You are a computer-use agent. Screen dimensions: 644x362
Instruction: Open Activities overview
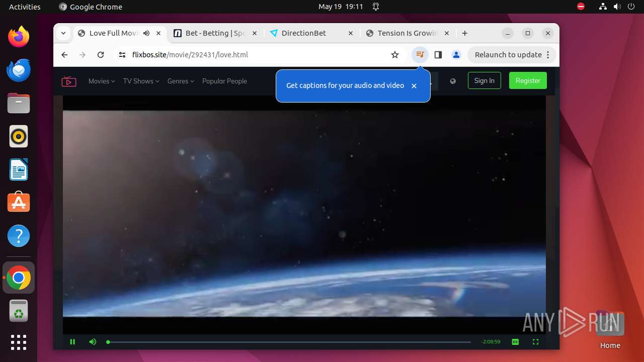click(x=25, y=7)
